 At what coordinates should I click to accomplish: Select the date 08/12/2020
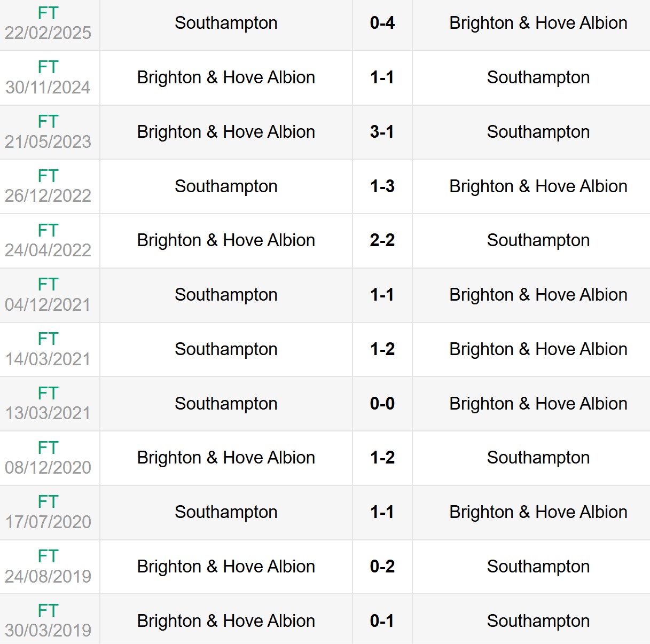48,468
